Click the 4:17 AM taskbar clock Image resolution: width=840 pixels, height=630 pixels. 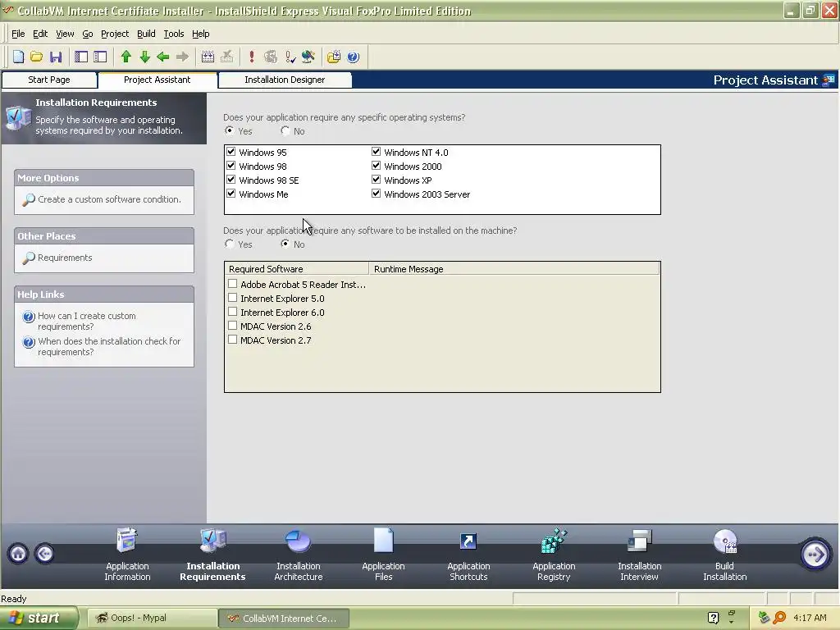810,618
